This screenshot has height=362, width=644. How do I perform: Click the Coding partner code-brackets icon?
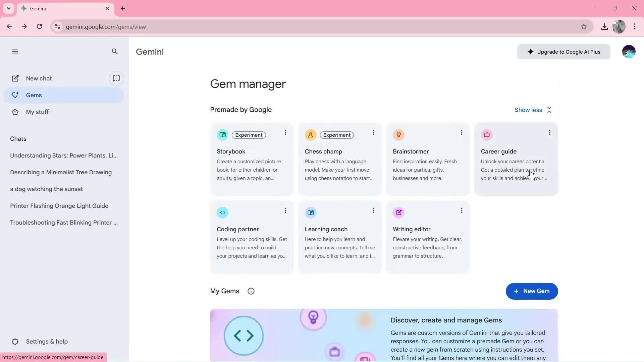222,213
